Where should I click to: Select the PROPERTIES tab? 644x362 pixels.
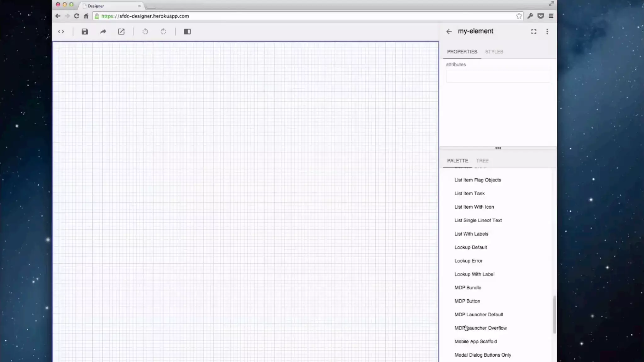pos(462,52)
